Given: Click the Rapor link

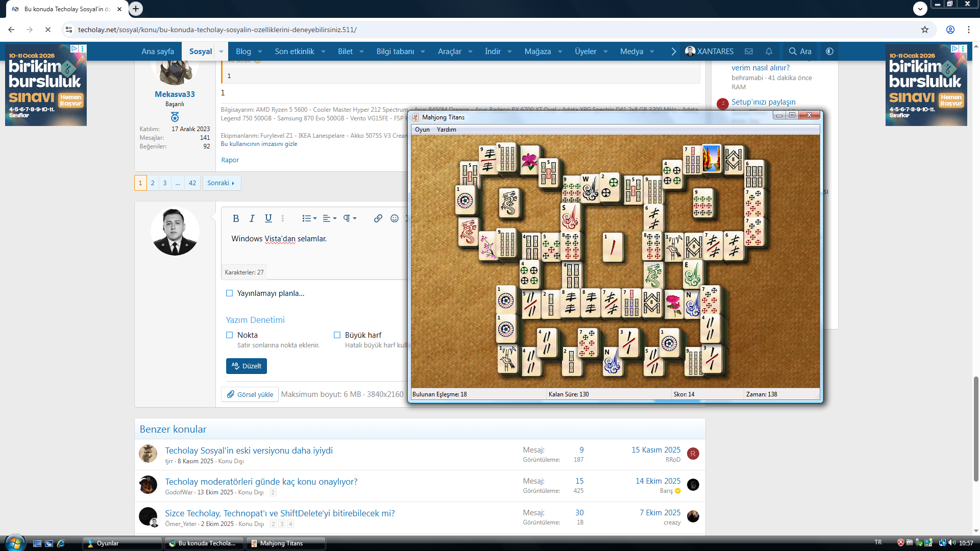Looking at the screenshot, I should tap(230, 160).
